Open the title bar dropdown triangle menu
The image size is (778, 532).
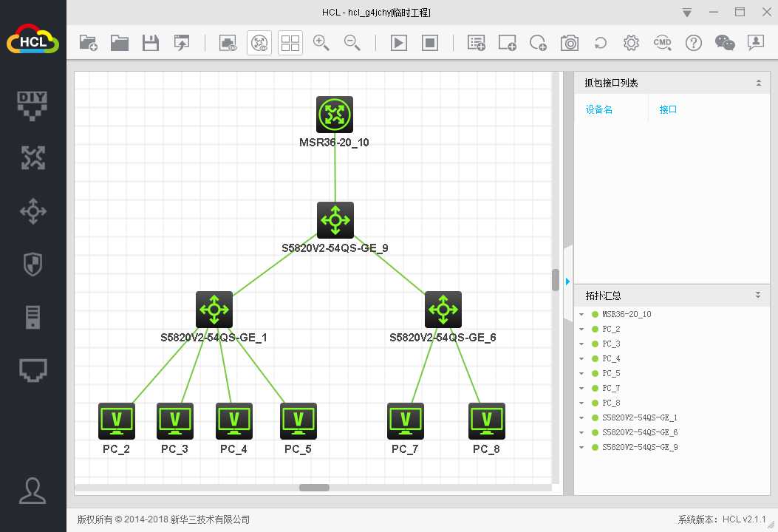(686, 13)
